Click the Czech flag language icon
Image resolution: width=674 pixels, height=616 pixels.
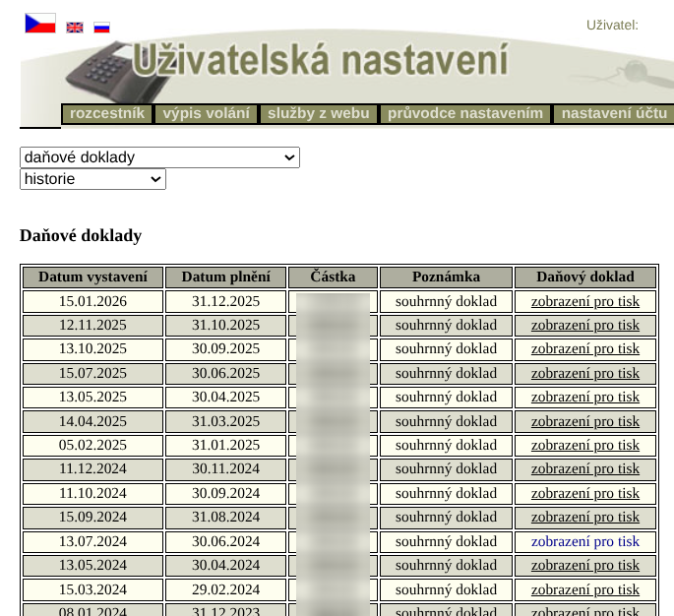coord(40,23)
